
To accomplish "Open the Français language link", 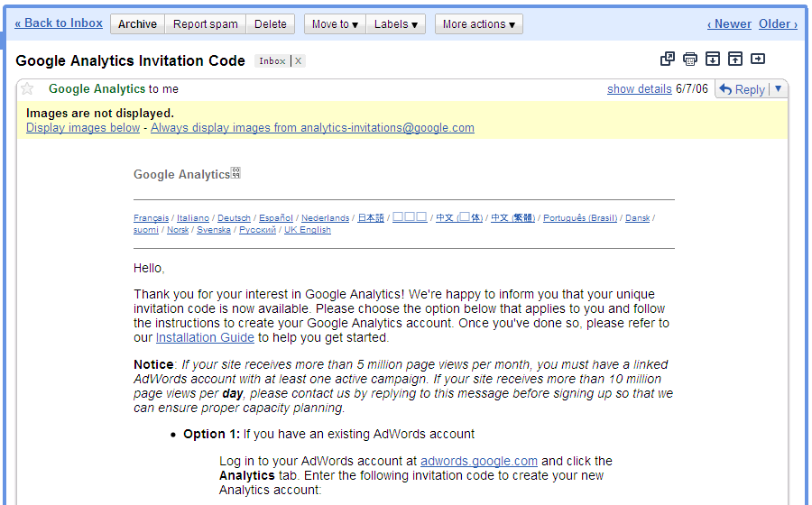I will pos(152,218).
